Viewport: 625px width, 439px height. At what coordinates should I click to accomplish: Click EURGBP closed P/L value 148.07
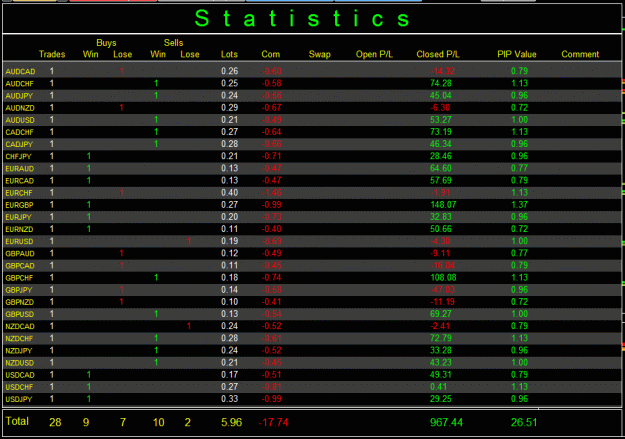pyautogui.click(x=443, y=205)
